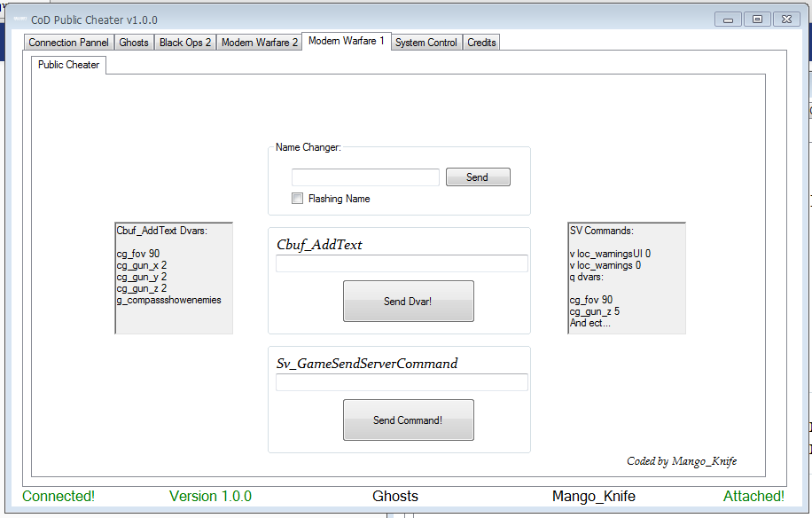The height and width of the screenshot is (518, 812).
Task: Click the app icon in title bar
Action: click(20, 20)
